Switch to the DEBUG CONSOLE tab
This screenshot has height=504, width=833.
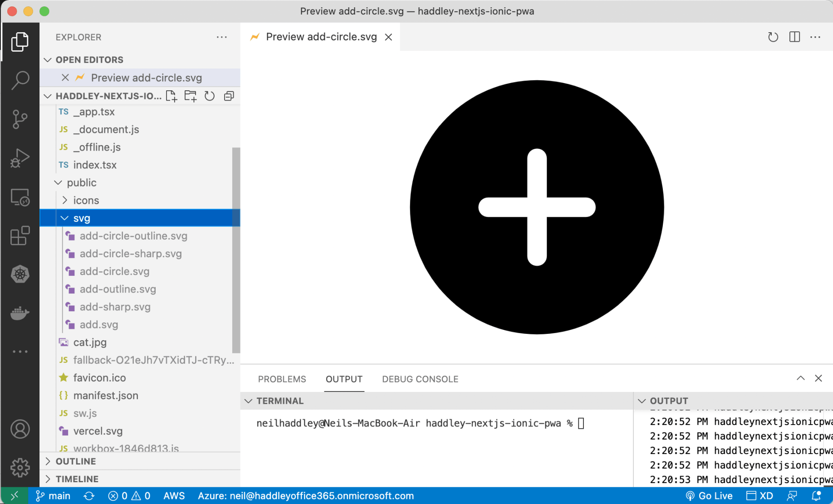click(x=420, y=379)
